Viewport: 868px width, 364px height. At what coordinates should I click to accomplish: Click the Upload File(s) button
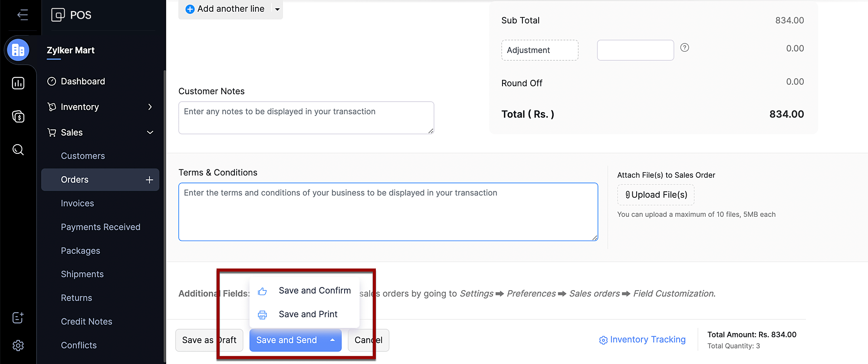click(x=656, y=195)
